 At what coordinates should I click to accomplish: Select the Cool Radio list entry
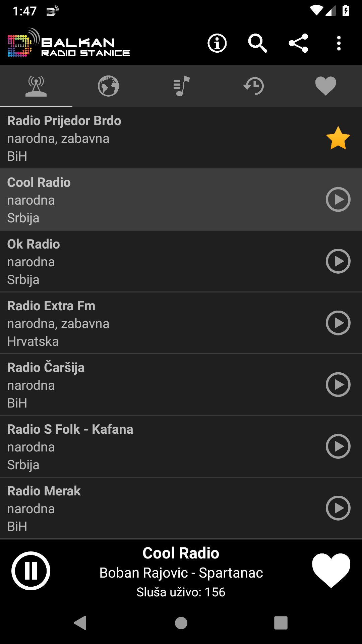pyautogui.click(x=181, y=200)
